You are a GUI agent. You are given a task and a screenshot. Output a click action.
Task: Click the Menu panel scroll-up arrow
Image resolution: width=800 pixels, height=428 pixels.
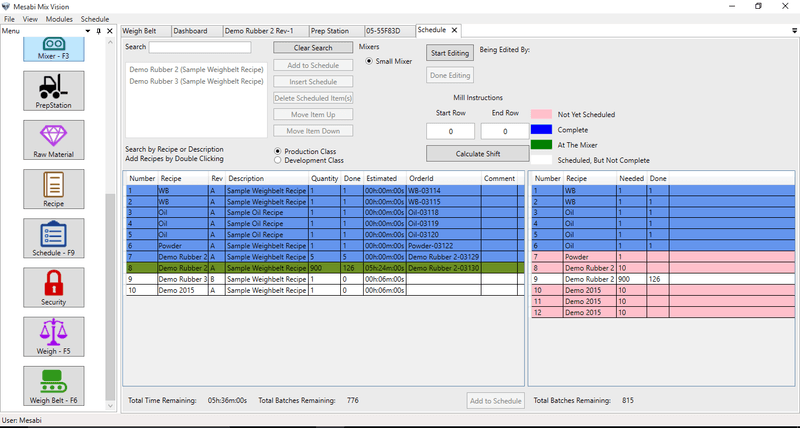(x=110, y=42)
